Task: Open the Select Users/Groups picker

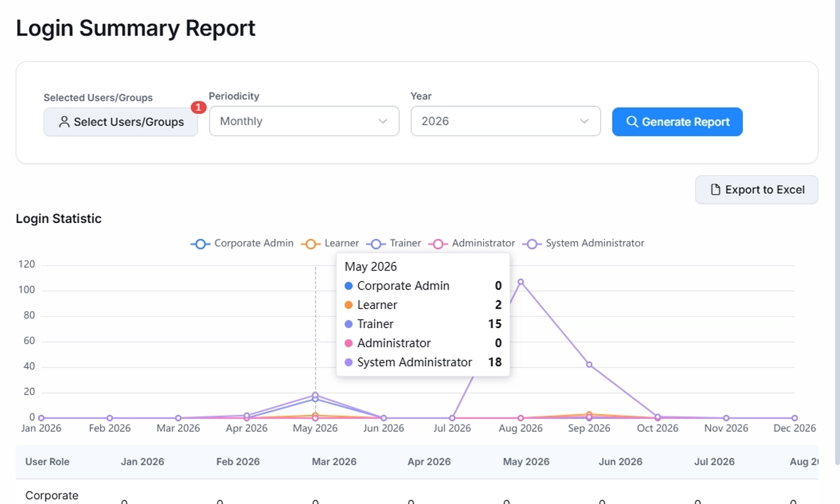Action: click(x=121, y=122)
